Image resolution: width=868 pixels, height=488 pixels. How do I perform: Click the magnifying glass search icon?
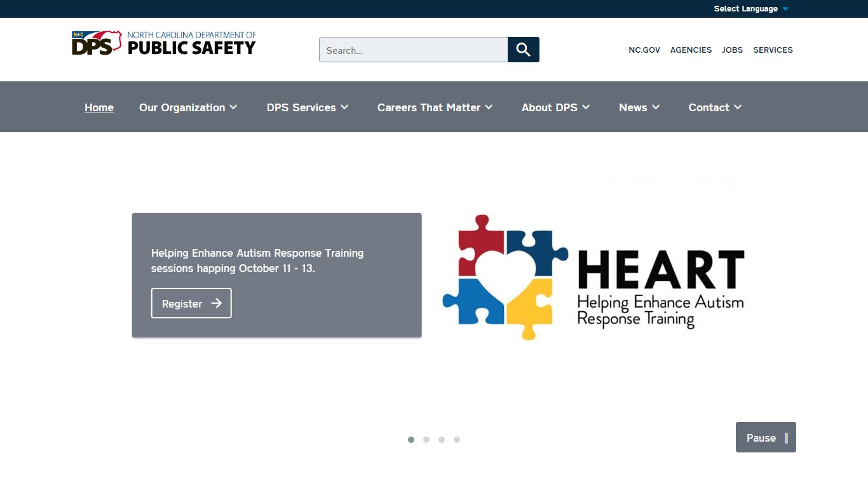(524, 50)
